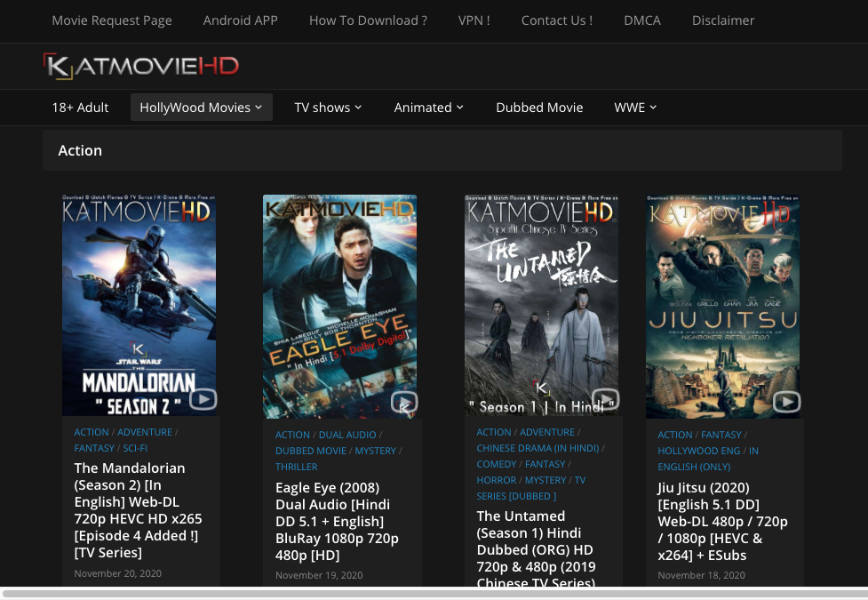
Task: Open the Disclaimer page
Action: tap(723, 20)
